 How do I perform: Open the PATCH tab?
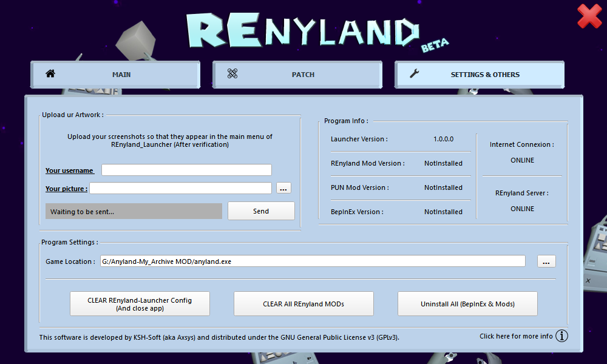(x=303, y=75)
